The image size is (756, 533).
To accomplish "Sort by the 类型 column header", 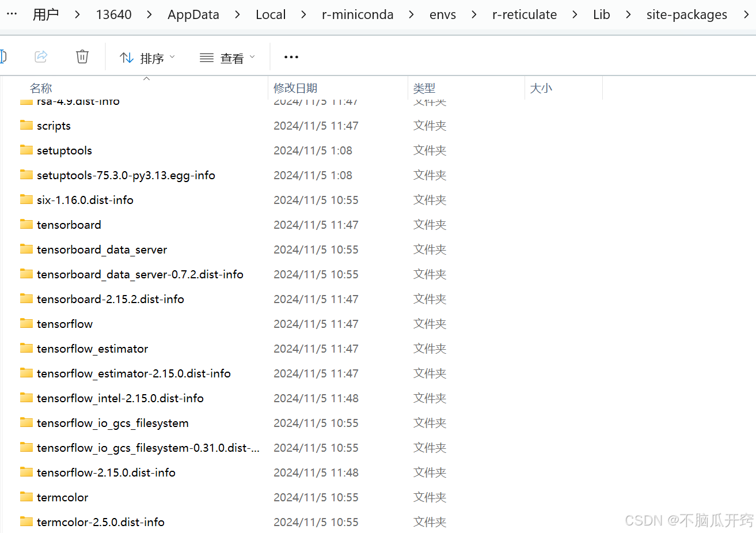I will pos(424,88).
